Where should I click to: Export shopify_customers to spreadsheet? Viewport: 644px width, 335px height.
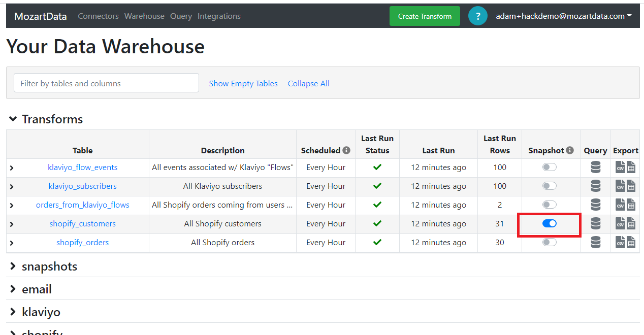631,223
